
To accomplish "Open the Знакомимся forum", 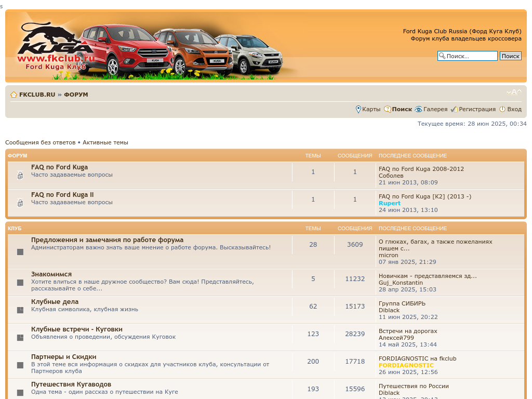I will coord(51,274).
